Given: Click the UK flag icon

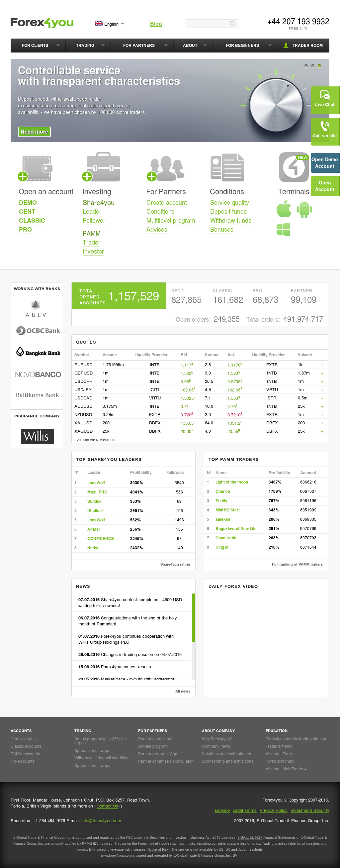Looking at the screenshot, I should pos(99,23).
